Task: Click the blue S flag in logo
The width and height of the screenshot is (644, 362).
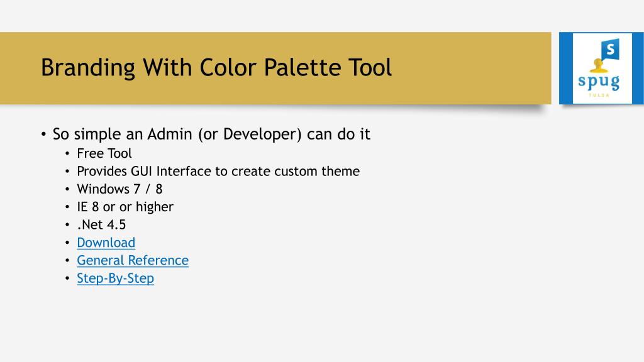Action: 610,50
